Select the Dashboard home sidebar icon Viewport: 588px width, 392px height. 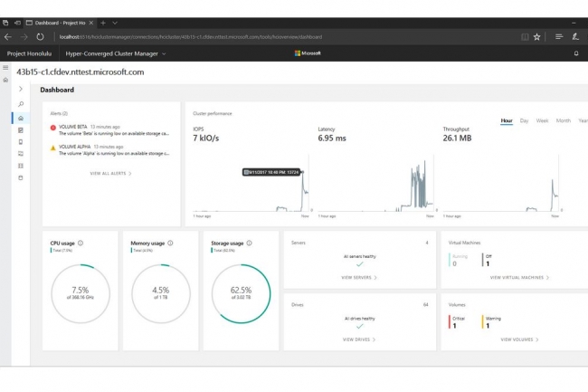click(21, 119)
